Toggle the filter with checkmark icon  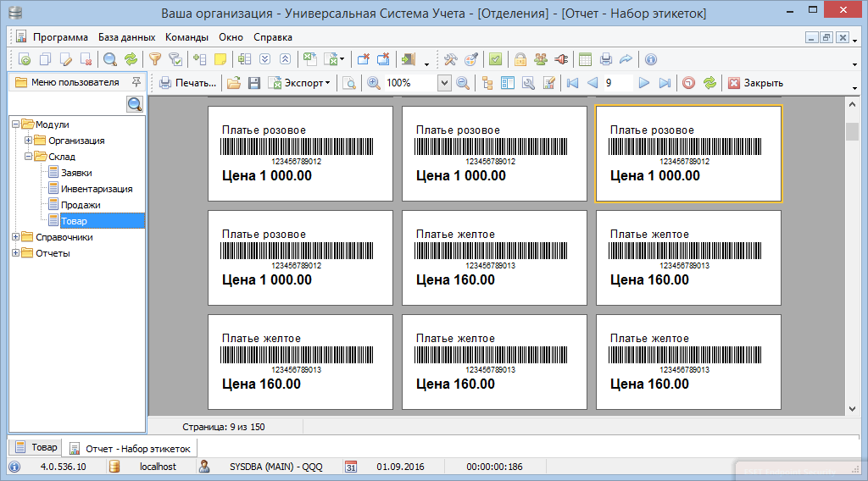tap(175, 59)
